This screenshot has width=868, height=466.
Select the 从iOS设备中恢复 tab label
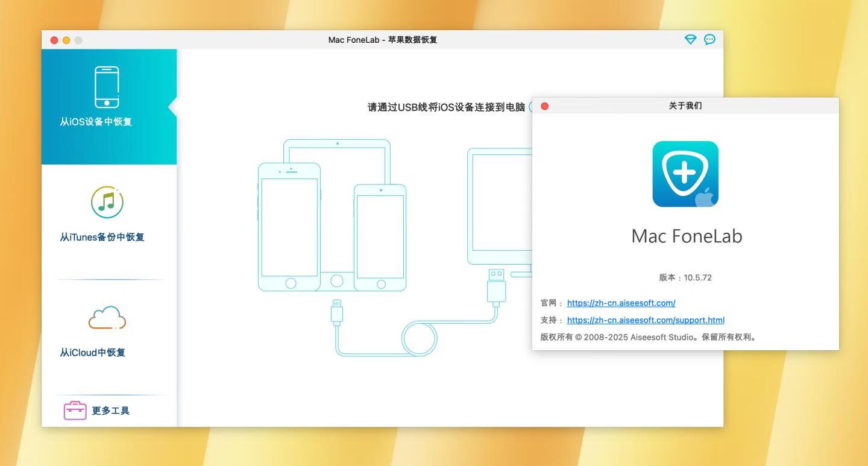click(x=96, y=122)
